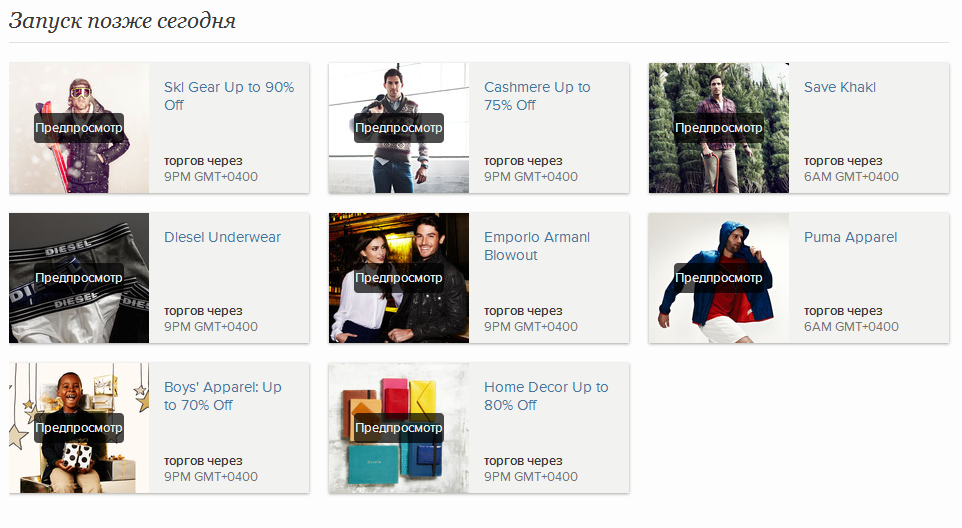Open Home Decor Up to 80% Off
Screen dimensions: 962x528
pos(546,396)
